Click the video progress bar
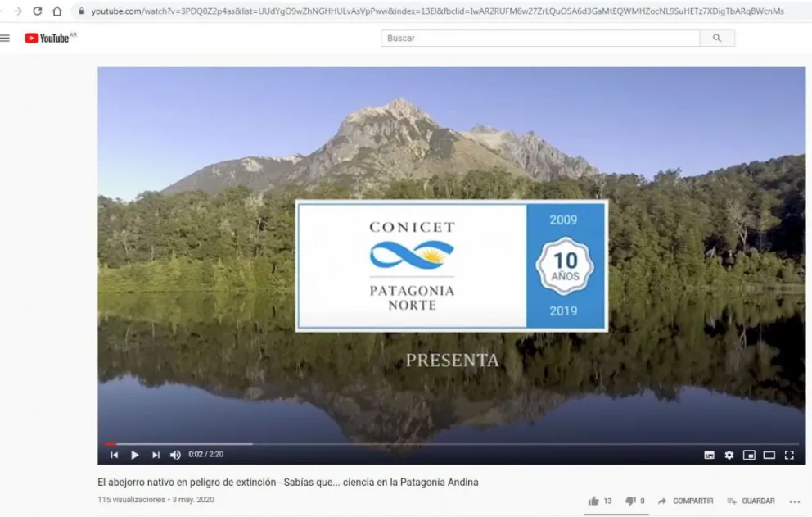812x517 pixels. [x=450, y=443]
